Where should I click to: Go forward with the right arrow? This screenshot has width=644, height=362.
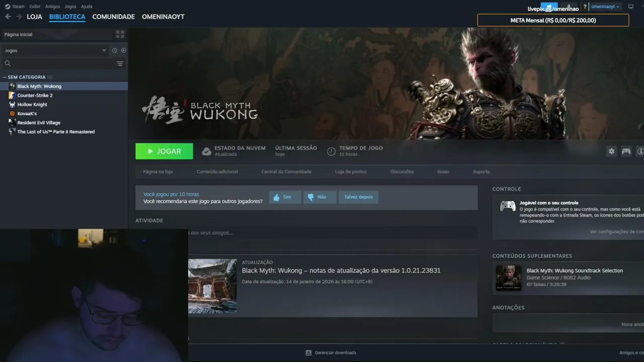click(x=19, y=17)
